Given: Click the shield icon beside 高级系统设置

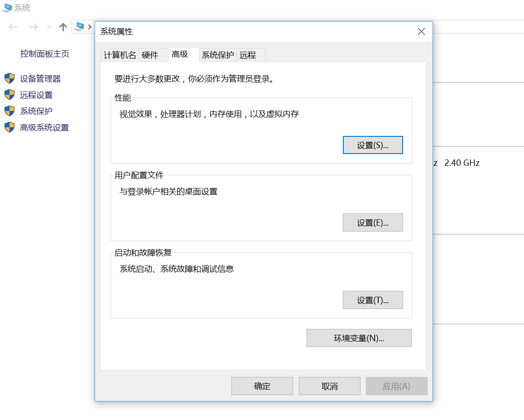Looking at the screenshot, I should point(10,127).
